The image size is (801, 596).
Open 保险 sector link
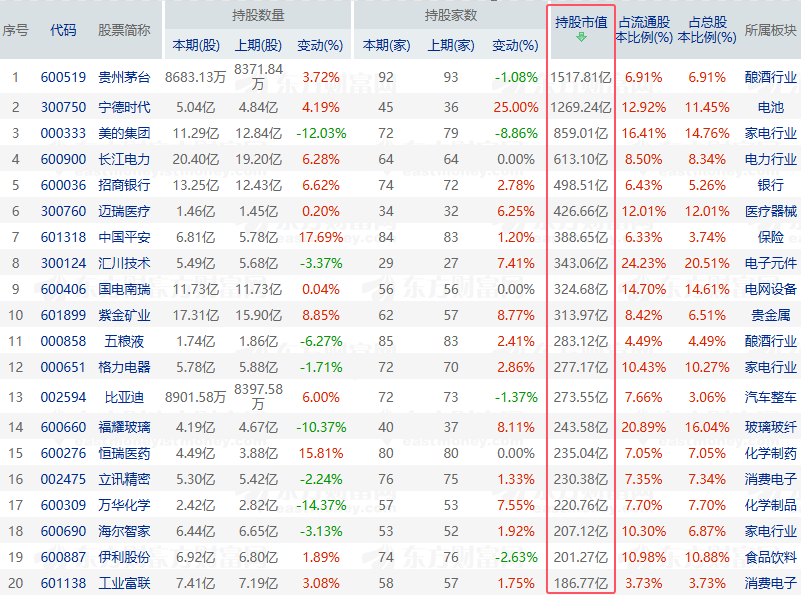(770, 237)
